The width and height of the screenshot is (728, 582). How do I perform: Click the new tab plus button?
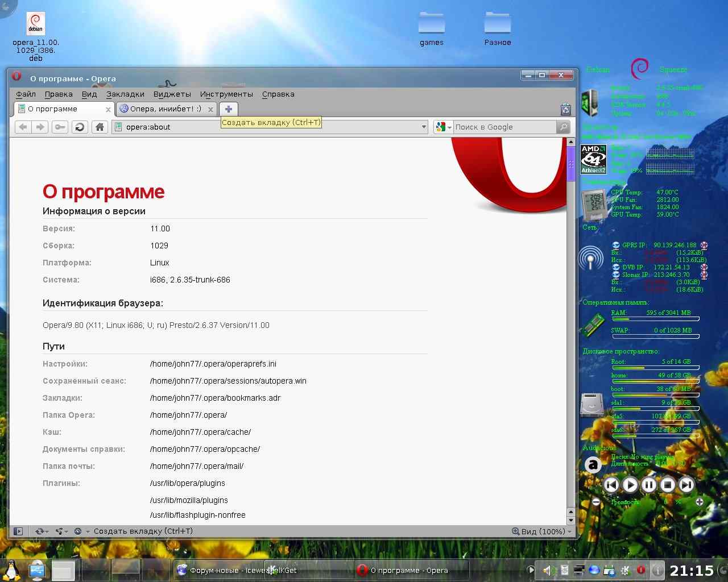(x=229, y=109)
